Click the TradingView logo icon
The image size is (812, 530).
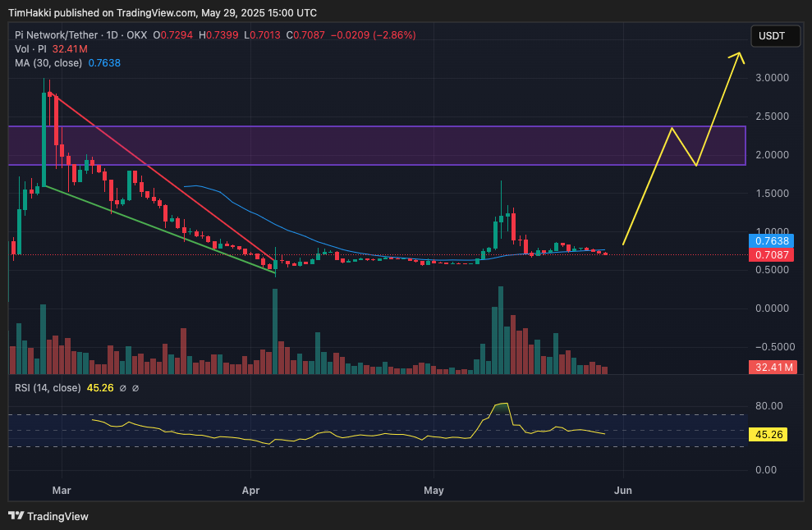click(16, 516)
